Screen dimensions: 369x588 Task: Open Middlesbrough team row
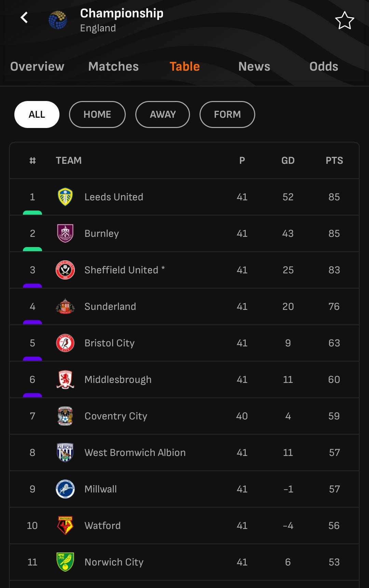tap(184, 379)
